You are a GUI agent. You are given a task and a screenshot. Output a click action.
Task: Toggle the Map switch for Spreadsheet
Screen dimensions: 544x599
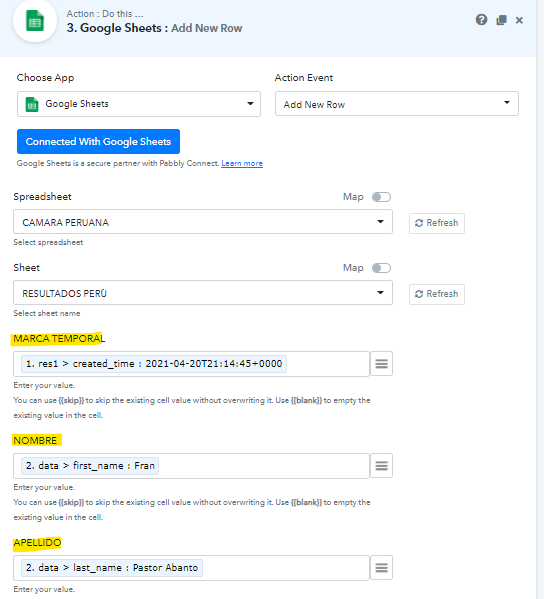381,197
